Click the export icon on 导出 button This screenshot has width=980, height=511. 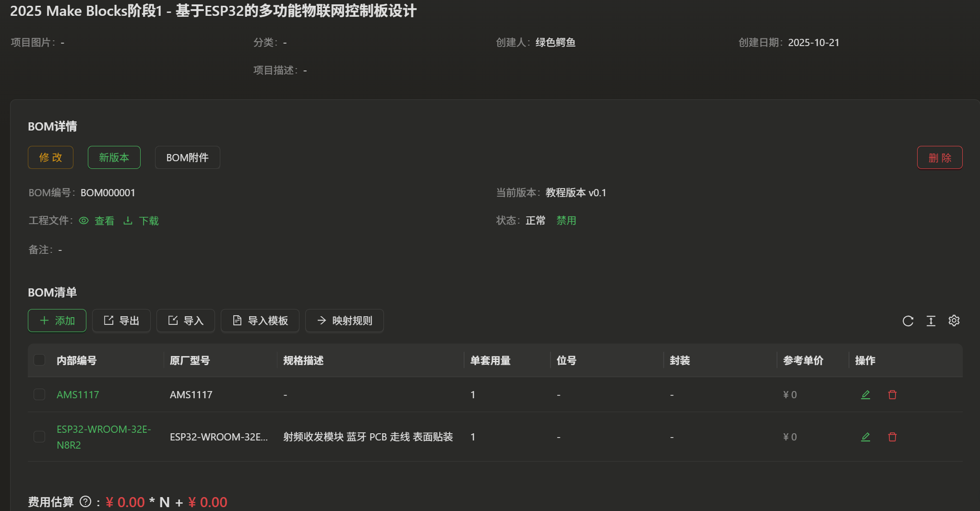coord(108,321)
